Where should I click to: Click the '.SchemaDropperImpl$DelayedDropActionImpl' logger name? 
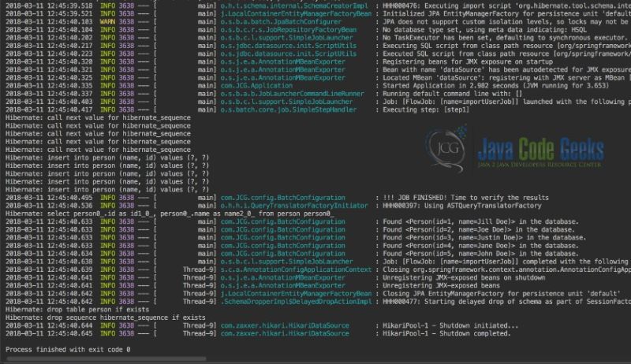[x=297, y=302]
